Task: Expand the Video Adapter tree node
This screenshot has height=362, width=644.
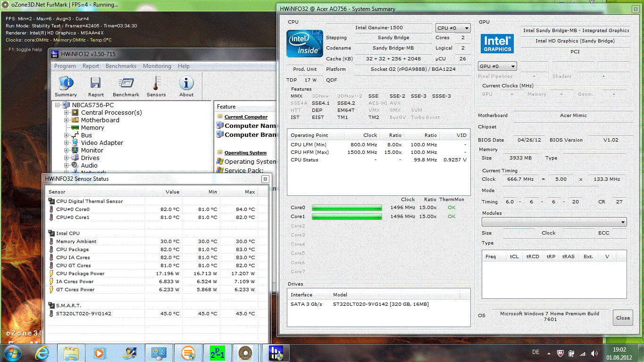Action: [x=67, y=143]
